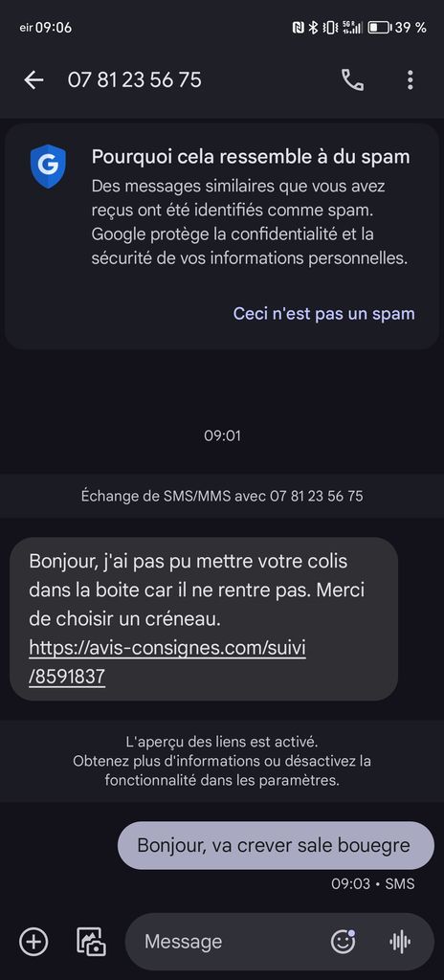The image size is (444, 980).
Task: Open the three-dot overflow menu
Action: point(411,80)
